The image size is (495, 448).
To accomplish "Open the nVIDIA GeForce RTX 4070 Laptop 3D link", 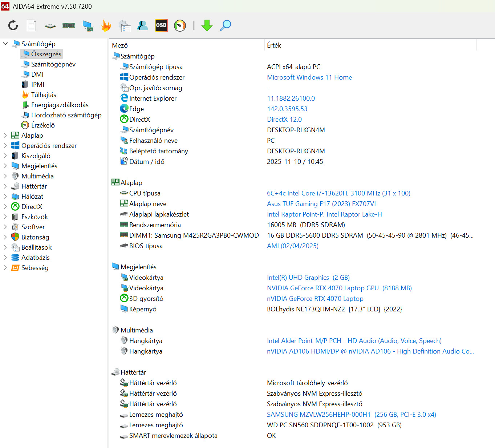I will coord(315,298).
